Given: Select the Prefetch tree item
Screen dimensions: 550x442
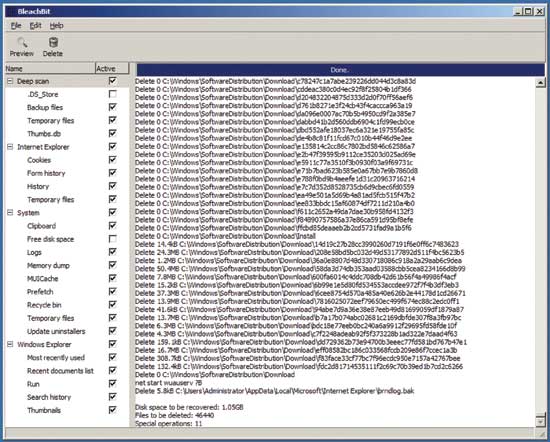Looking at the screenshot, I should (40, 292).
